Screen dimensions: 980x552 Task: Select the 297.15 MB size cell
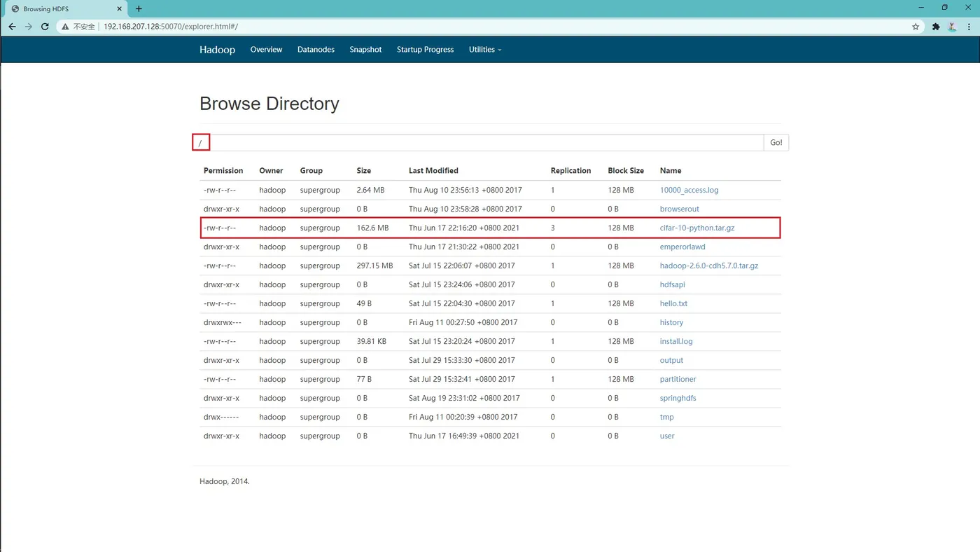point(374,265)
